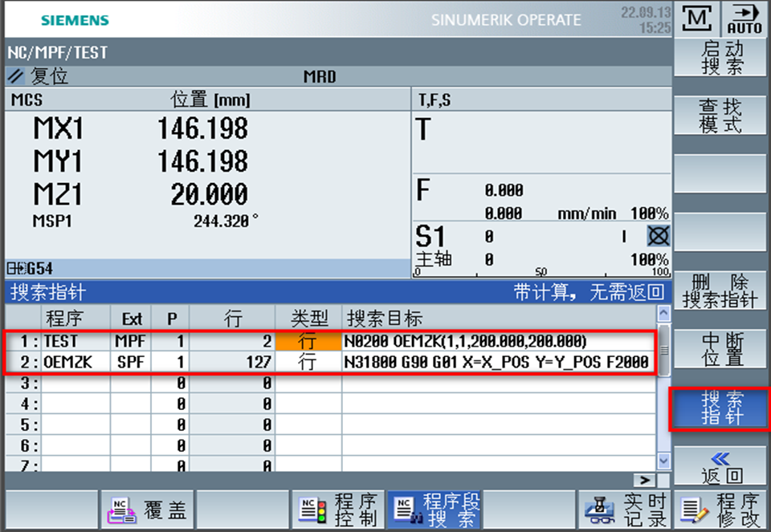Click the G54 work offset icon

(16, 269)
